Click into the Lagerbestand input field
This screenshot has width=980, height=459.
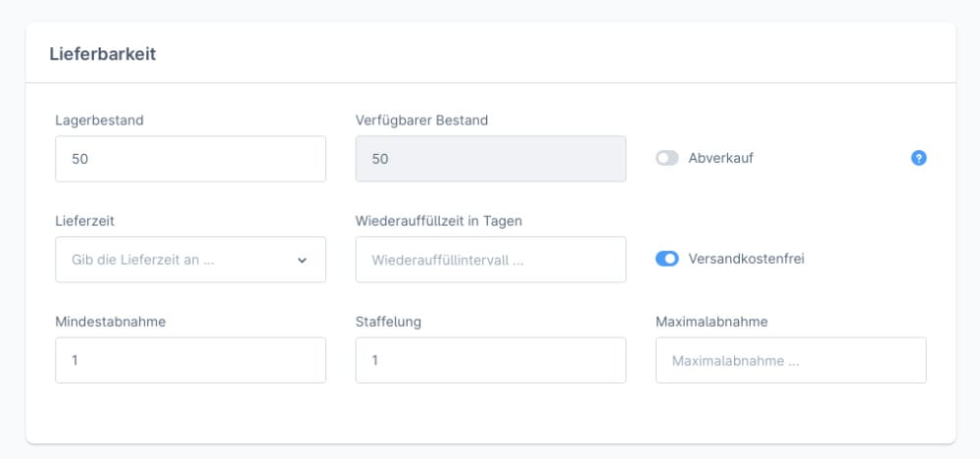190,159
